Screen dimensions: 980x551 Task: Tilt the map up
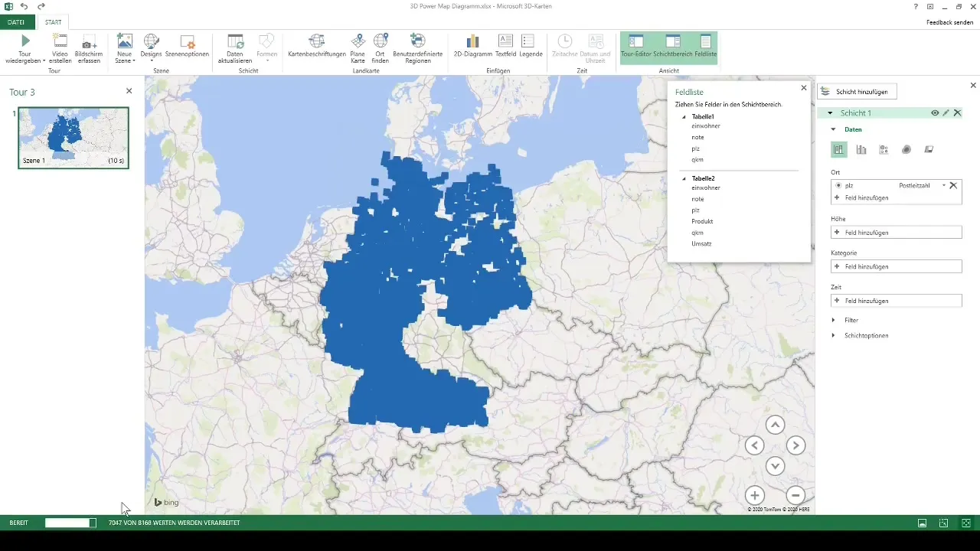[775, 425]
